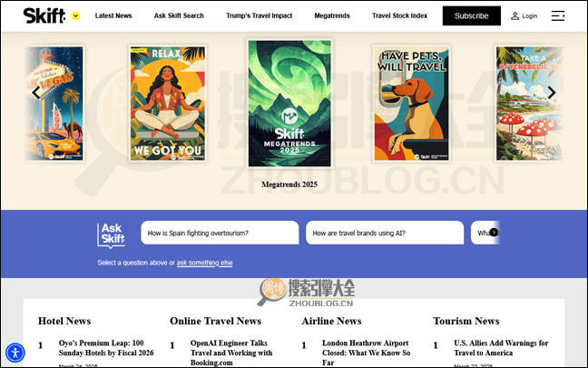Open the Airline News heading
Image resolution: width=588 pixels, height=368 pixels.
click(331, 321)
